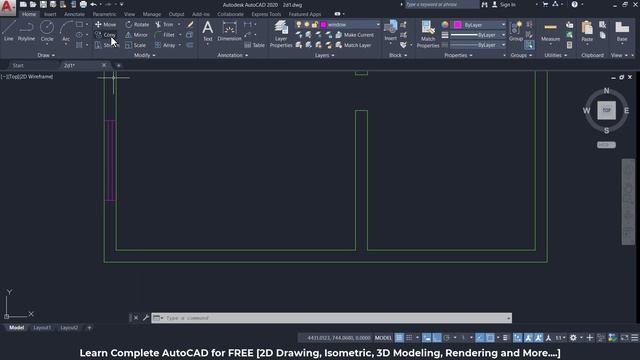Click Match Layer button
Viewport: 640px width, 360px height.
[353, 45]
